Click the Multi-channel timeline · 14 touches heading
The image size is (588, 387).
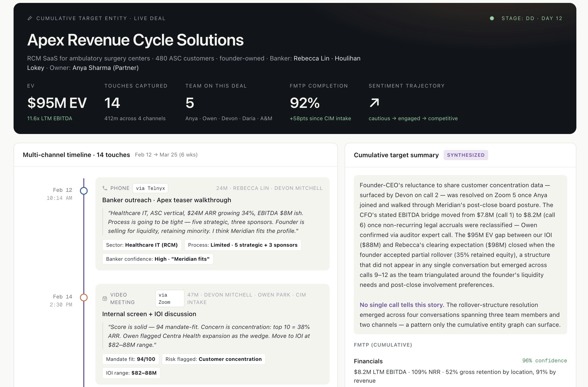76,155
